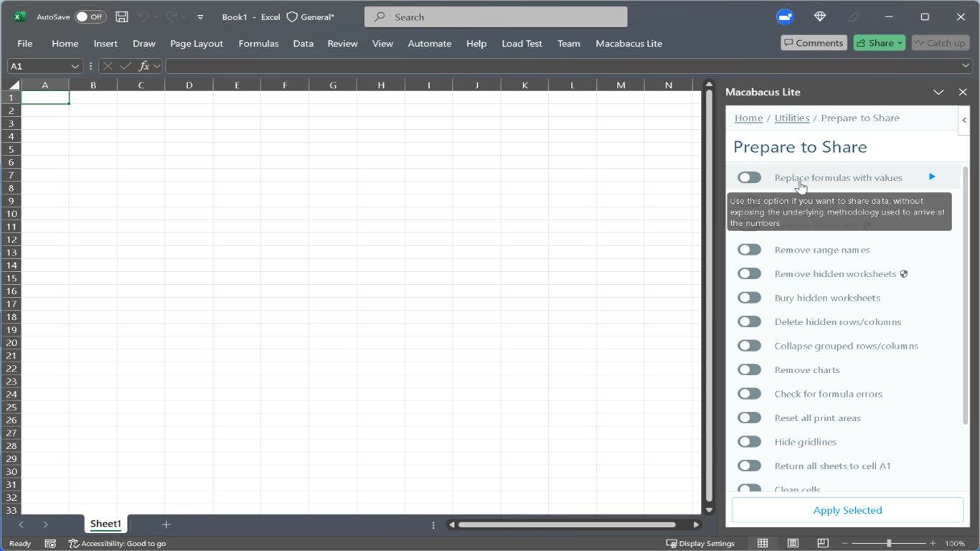This screenshot has width=980, height=551.
Task: Click the macro recording icon in status bar
Action: (x=50, y=544)
